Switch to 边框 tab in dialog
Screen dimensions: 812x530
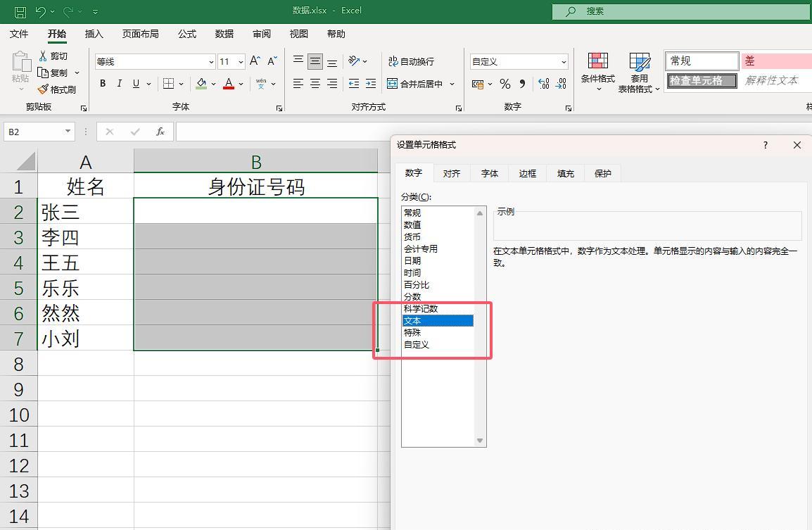pos(527,174)
